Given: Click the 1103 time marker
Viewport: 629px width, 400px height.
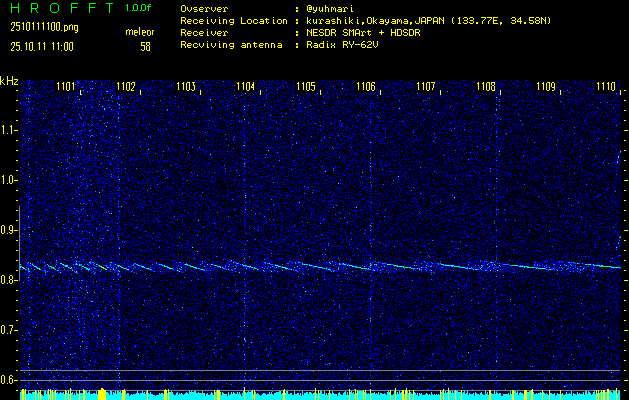Looking at the screenshot, I should point(186,87).
